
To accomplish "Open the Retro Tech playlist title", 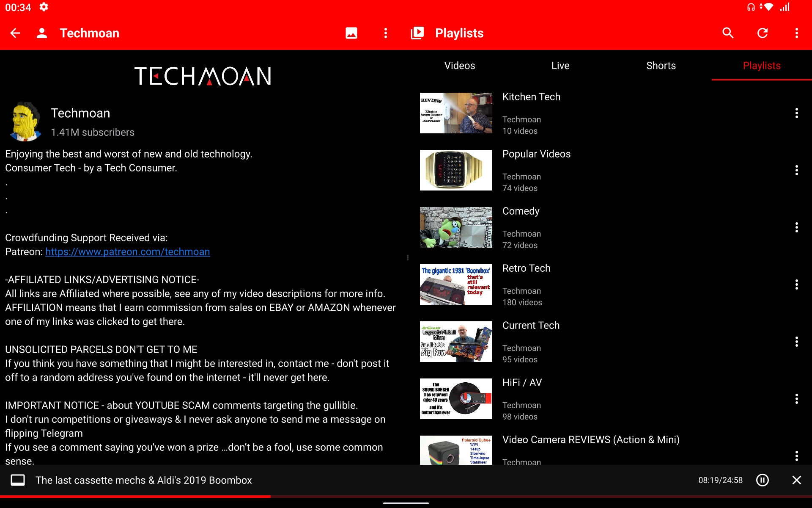I will (x=527, y=268).
